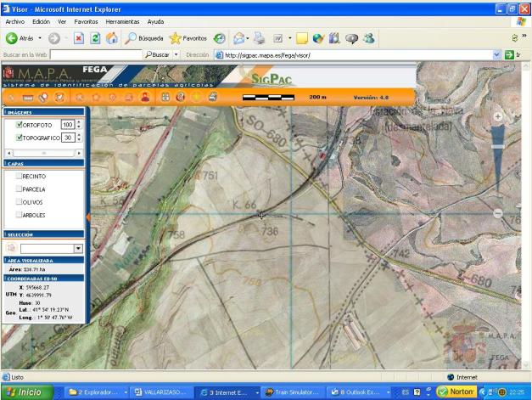The height and width of the screenshot is (400, 532).
Task: Refresh the page with the browser refresh icon
Action: coord(94,38)
